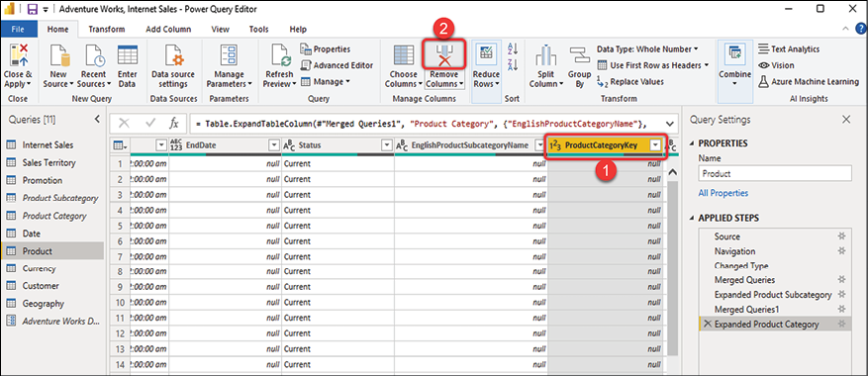The image size is (868, 376).
Task: Collapse the ribbon with chevron
Action: (x=845, y=29)
